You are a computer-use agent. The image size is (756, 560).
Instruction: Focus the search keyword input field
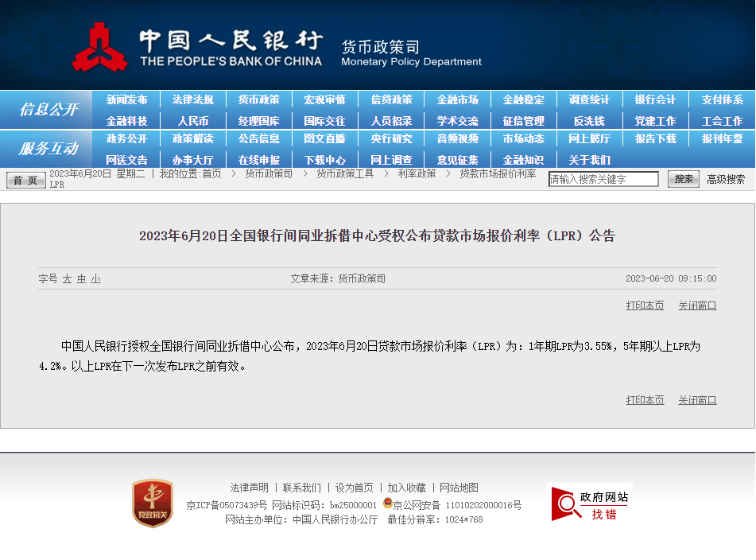point(603,180)
